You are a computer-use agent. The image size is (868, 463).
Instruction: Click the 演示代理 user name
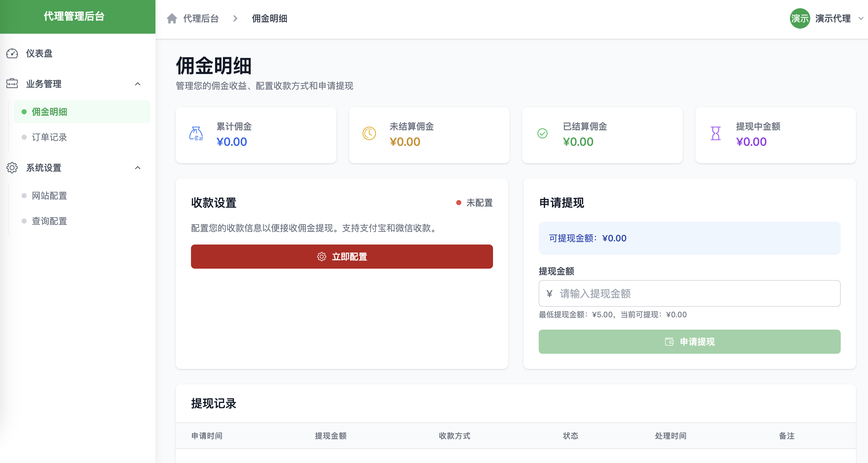[x=833, y=18]
